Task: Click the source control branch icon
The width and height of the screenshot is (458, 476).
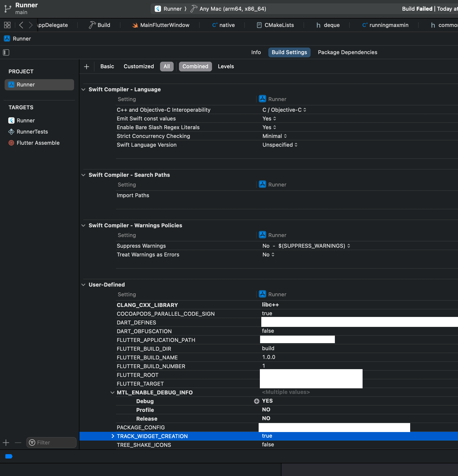Action: (x=8, y=9)
